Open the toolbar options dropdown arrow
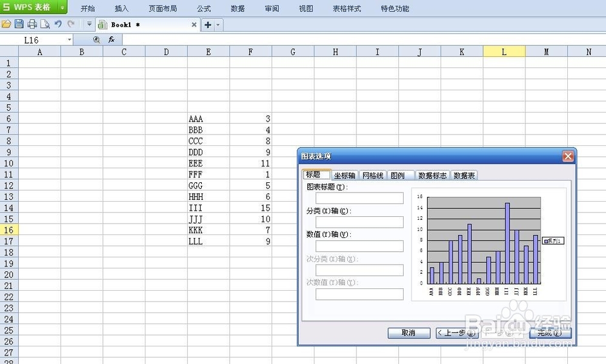This screenshot has height=364, width=606. pyautogui.click(x=88, y=24)
